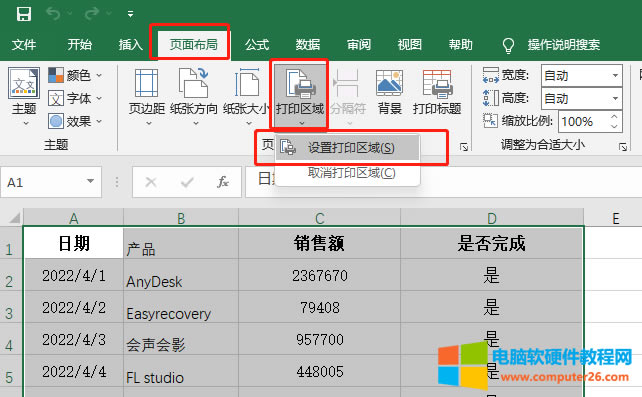Select 取消打印区域(C) menu item
Viewport: 642px width, 397px height.
[x=347, y=173]
